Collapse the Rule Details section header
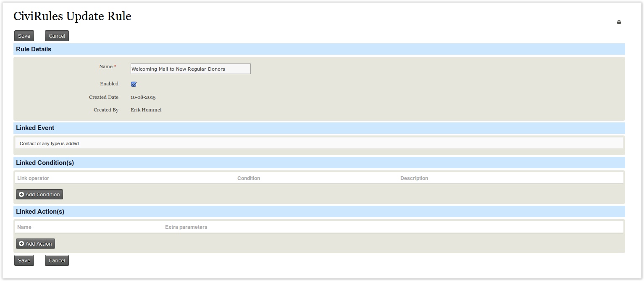 (x=34, y=49)
